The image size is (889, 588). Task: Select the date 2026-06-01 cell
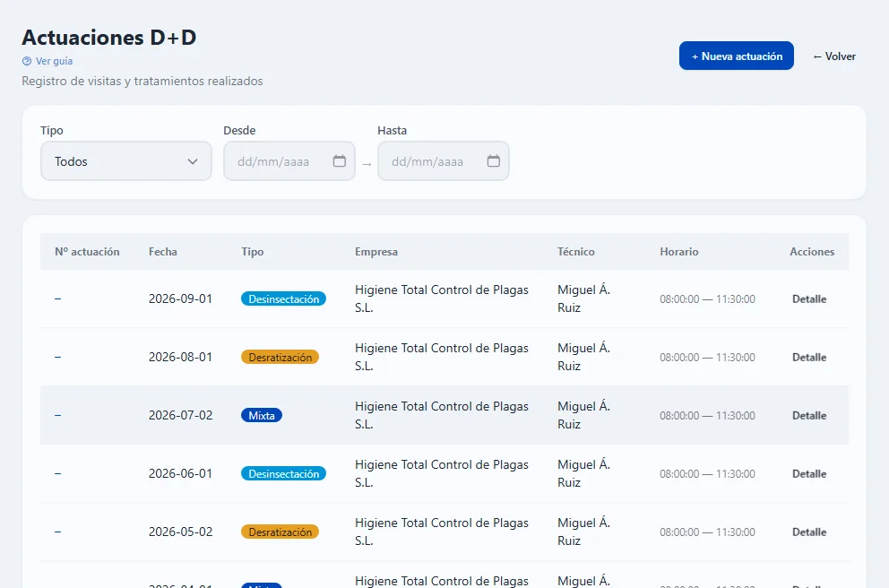tap(180, 474)
